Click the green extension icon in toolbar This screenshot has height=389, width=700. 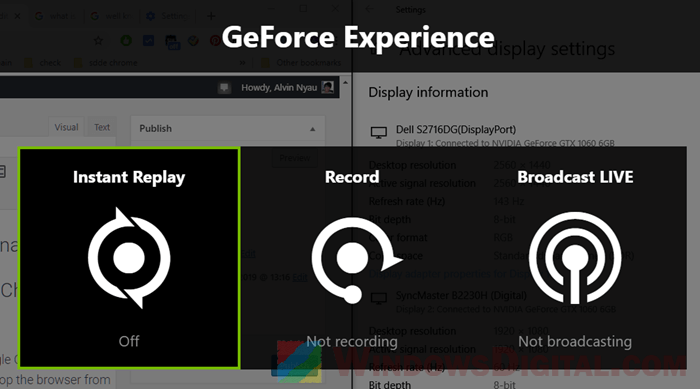126,41
